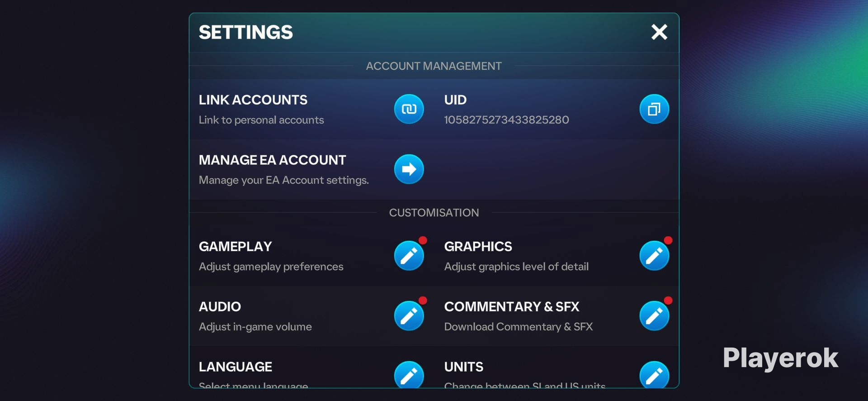
Task: Edit Language pencil icon
Action: click(x=409, y=375)
